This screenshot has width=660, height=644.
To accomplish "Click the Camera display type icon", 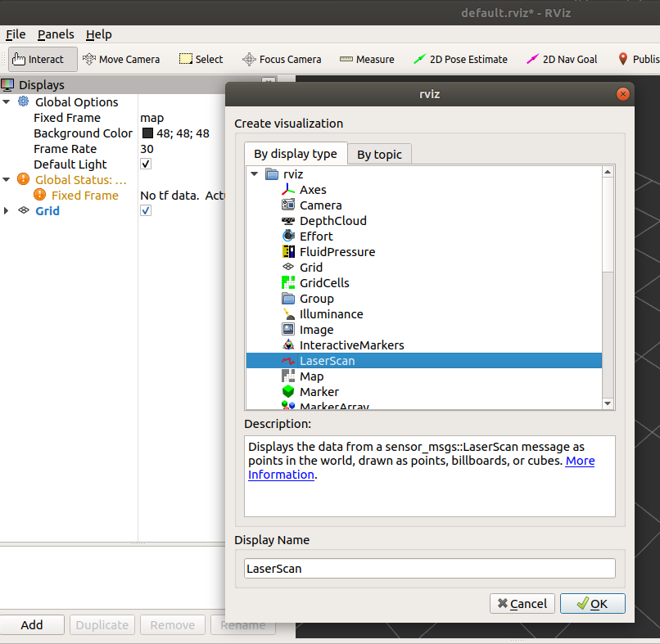I will pyautogui.click(x=288, y=205).
